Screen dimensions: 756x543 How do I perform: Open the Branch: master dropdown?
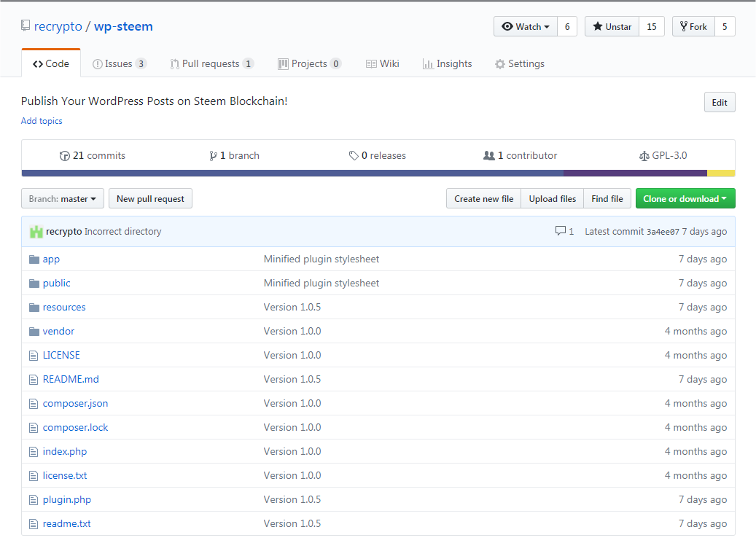[x=63, y=199]
